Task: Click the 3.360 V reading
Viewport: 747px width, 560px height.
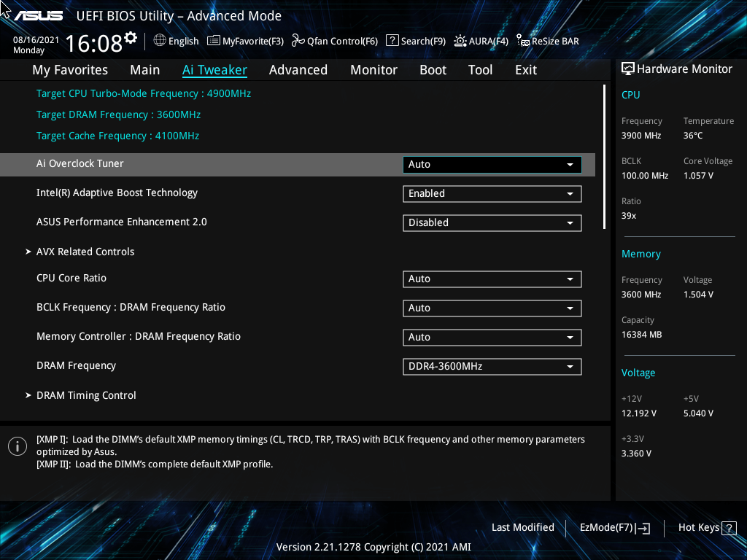Action: coord(636,454)
